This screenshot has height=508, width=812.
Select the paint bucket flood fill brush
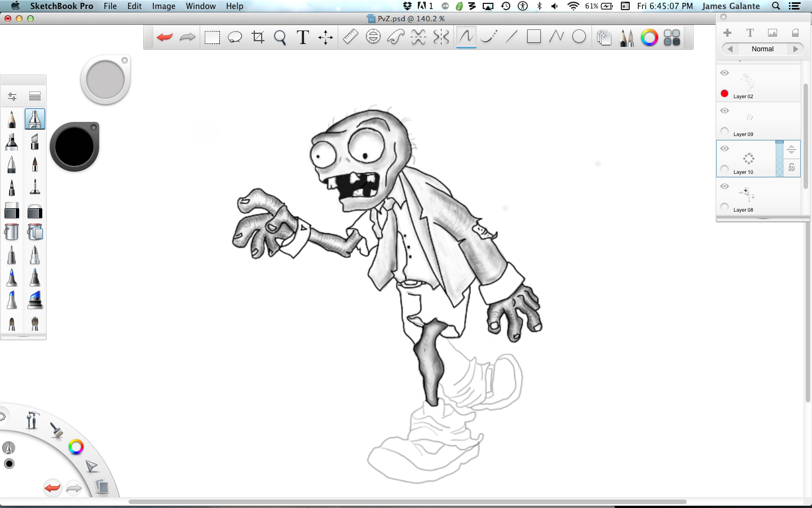[x=12, y=232]
